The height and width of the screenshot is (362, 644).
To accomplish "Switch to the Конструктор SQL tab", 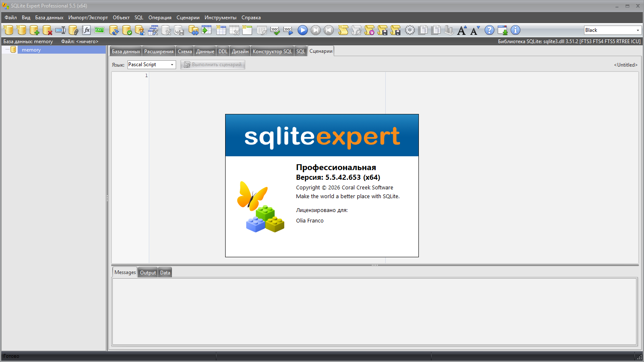I will pos(272,51).
